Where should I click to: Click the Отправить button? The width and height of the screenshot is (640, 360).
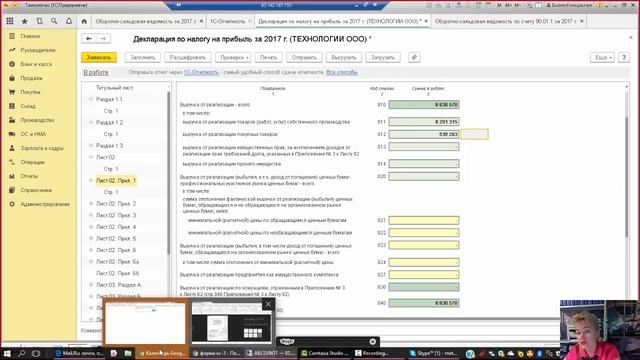coord(304,58)
